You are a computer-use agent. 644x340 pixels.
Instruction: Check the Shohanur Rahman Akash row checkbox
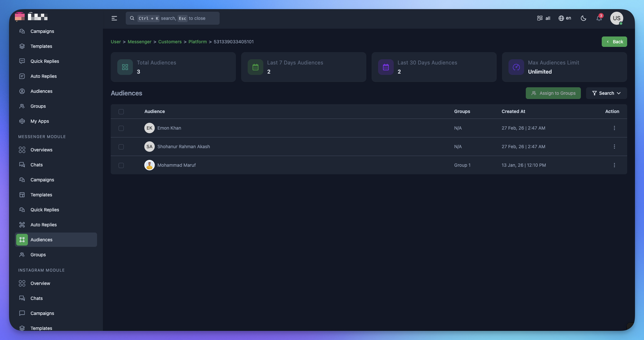pyautogui.click(x=121, y=147)
